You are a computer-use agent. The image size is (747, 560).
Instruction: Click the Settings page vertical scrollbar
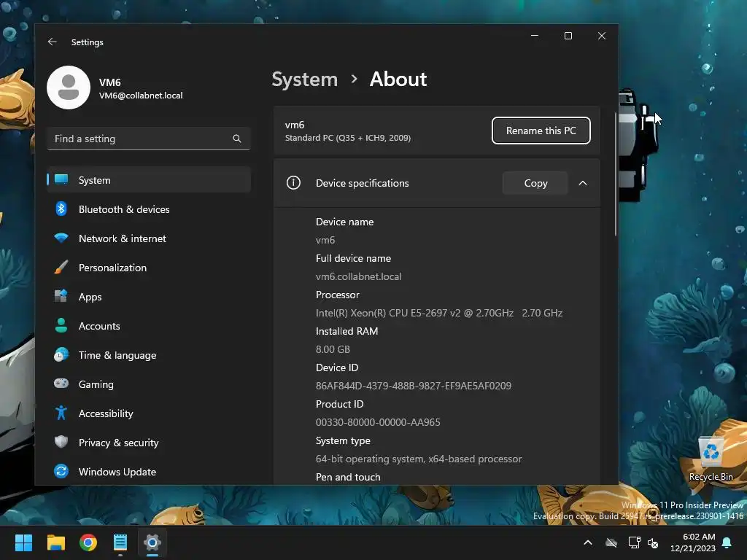pos(616,174)
